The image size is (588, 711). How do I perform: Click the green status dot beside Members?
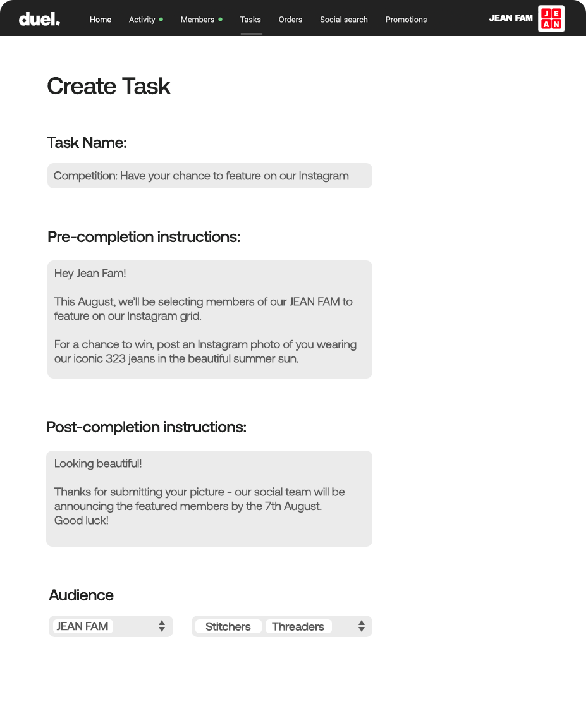[x=220, y=19]
